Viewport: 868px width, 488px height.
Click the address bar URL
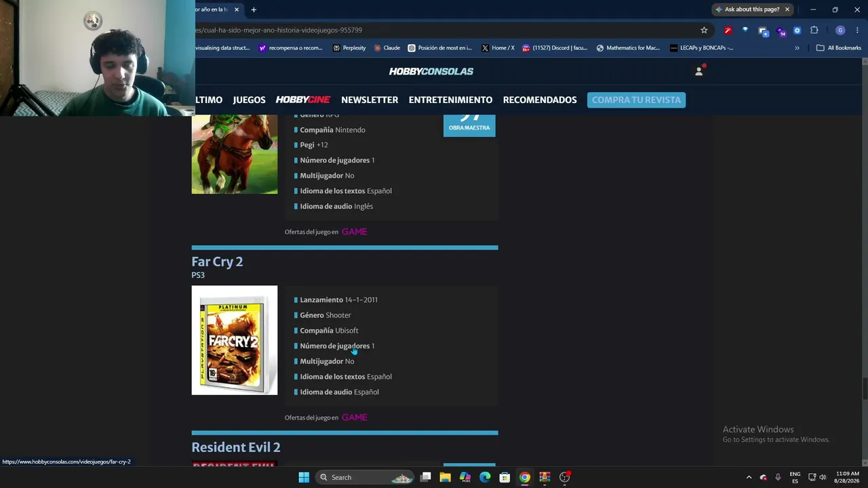coord(279,30)
